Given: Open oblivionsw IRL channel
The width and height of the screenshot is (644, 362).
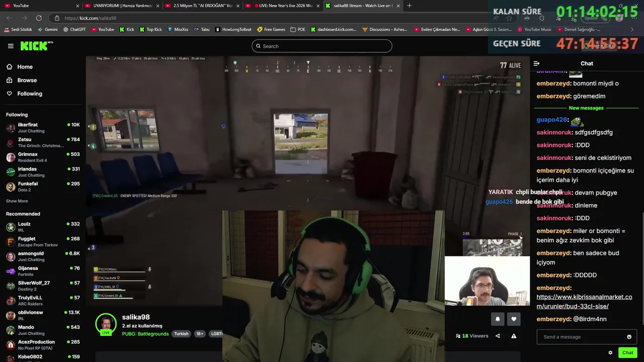Looking at the screenshot, I should pos(43,315).
